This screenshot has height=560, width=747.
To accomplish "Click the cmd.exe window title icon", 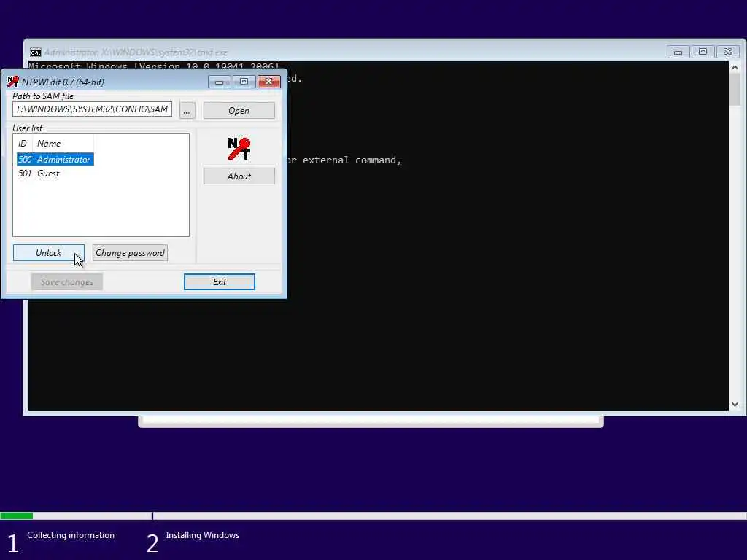I will click(x=35, y=52).
